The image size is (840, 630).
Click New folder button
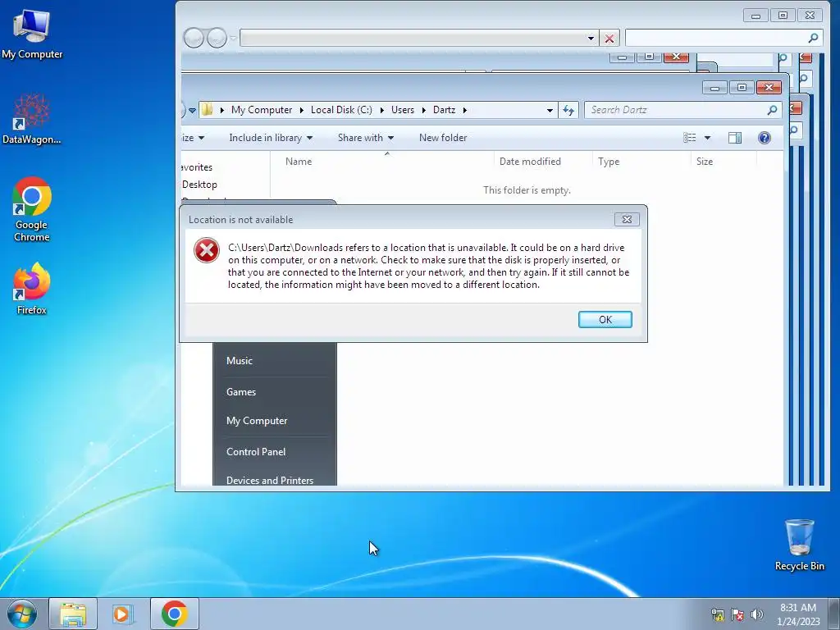pyautogui.click(x=443, y=138)
